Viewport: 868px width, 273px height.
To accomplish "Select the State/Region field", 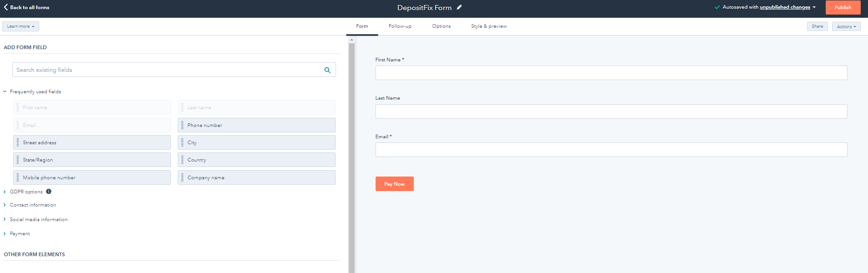I will 92,160.
